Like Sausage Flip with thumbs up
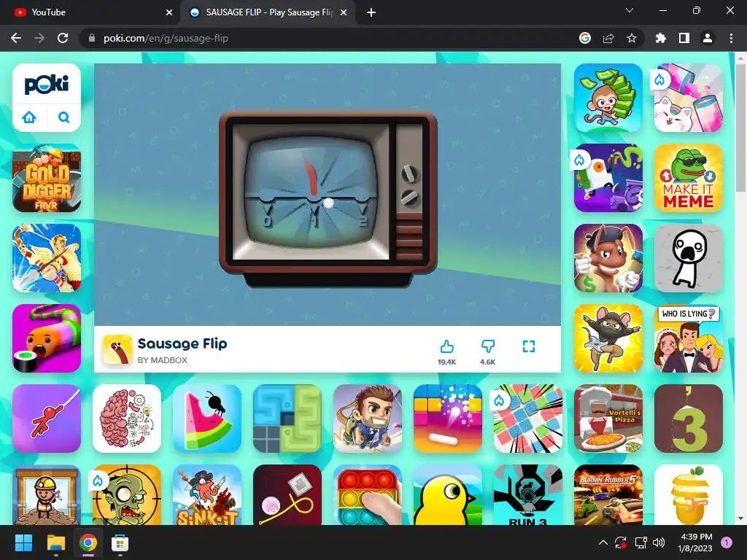Image resolution: width=747 pixels, height=560 pixels. tap(447, 346)
